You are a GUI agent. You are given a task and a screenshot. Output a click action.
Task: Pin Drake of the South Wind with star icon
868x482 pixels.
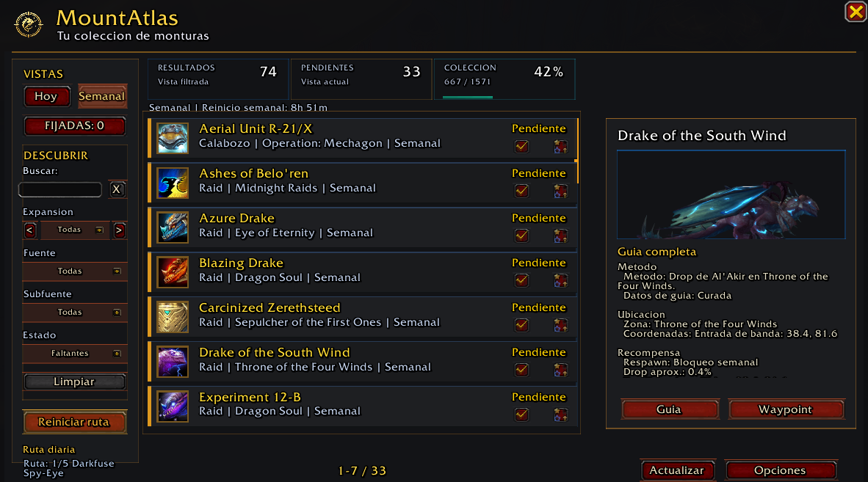coord(560,370)
